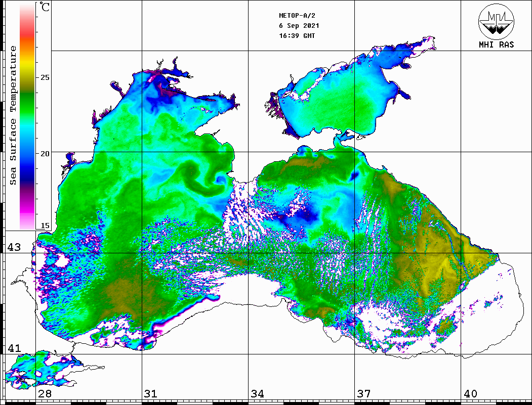The image size is (532, 405).
Task: Click latitude label '41'
Action: tap(14, 348)
